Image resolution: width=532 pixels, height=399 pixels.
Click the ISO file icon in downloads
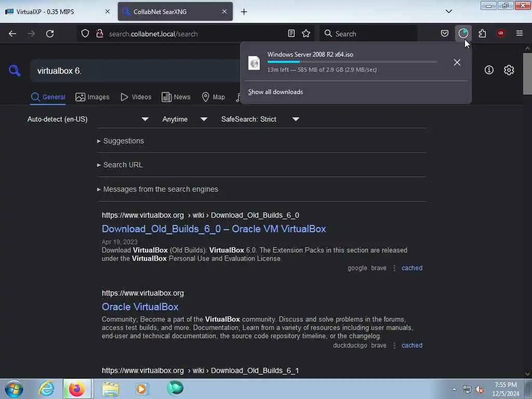tap(254, 63)
